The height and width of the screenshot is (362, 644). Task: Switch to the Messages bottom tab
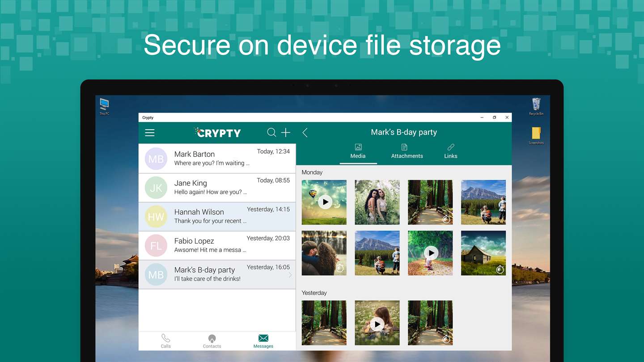[x=263, y=341]
